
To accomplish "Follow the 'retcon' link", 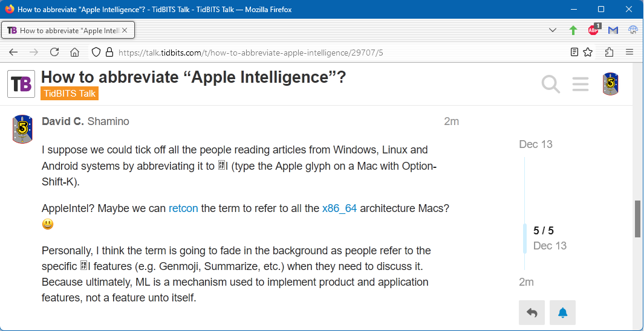I will click(183, 208).
